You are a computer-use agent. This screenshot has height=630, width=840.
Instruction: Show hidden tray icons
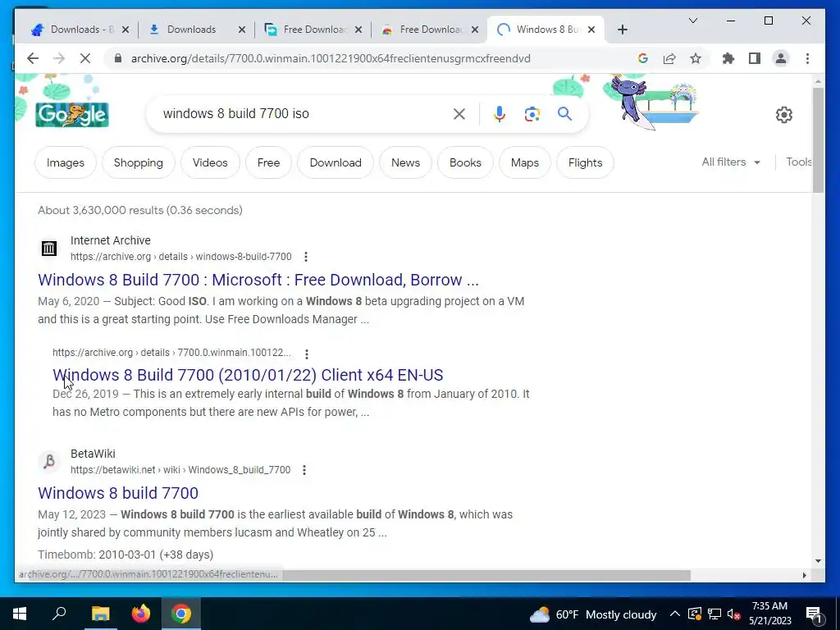click(x=675, y=614)
